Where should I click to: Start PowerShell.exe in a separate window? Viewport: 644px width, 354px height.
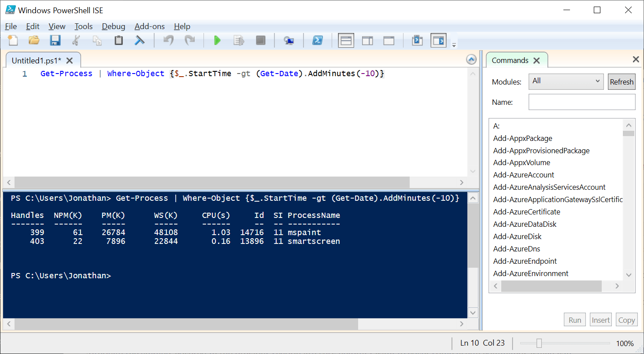317,41
